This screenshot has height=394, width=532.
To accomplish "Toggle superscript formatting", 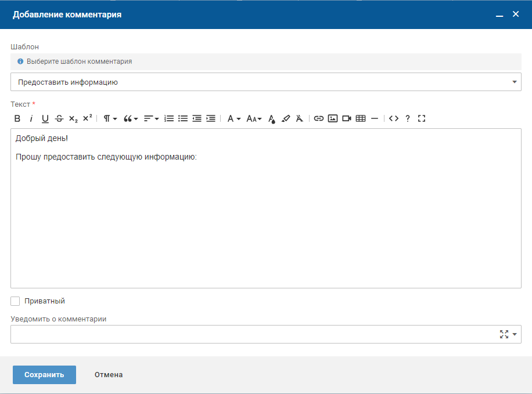I will pyautogui.click(x=87, y=118).
